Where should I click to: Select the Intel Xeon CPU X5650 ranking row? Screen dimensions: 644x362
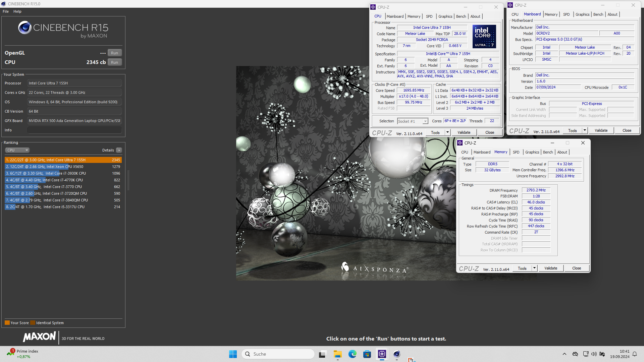(63, 167)
